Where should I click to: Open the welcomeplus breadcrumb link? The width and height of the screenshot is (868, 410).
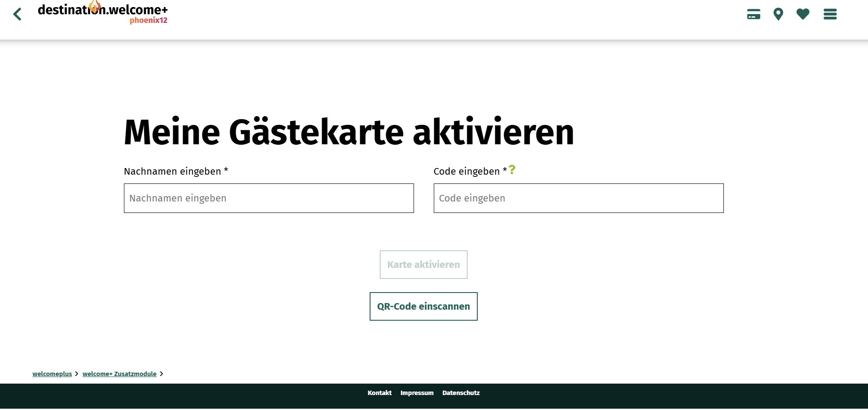click(52, 374)
